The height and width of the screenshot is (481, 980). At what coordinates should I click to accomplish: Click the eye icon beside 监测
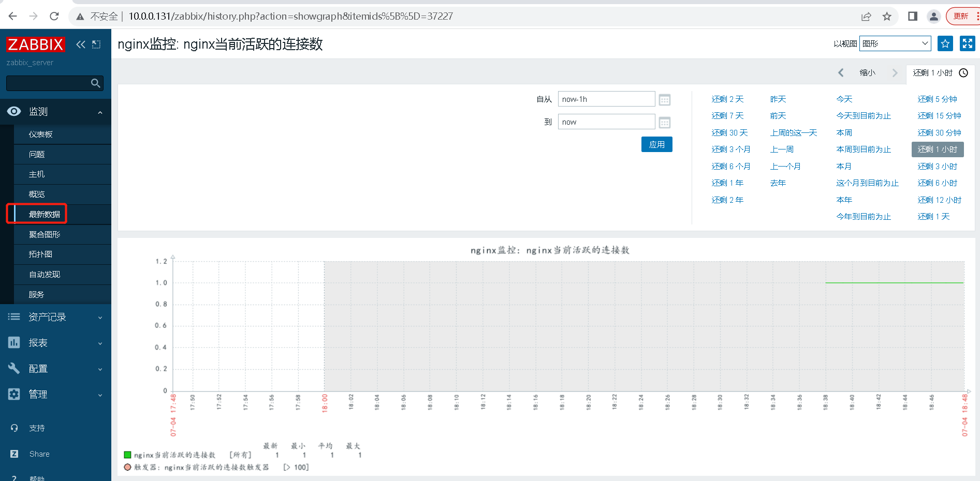click(14, 111)
